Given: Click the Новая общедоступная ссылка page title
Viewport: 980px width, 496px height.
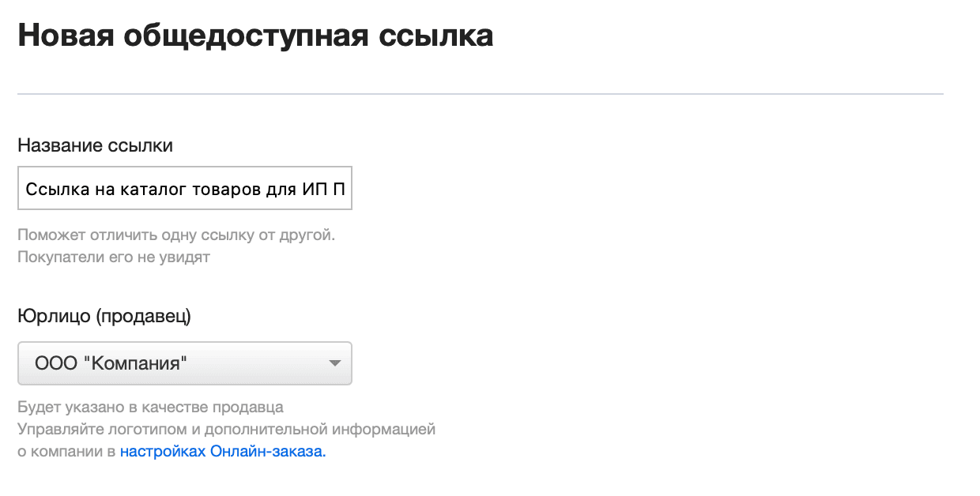Looking at the screenshot, I should [254, 35].
